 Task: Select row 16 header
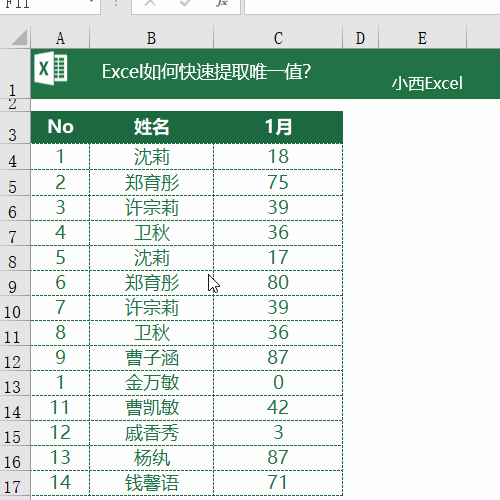point(15,458)
